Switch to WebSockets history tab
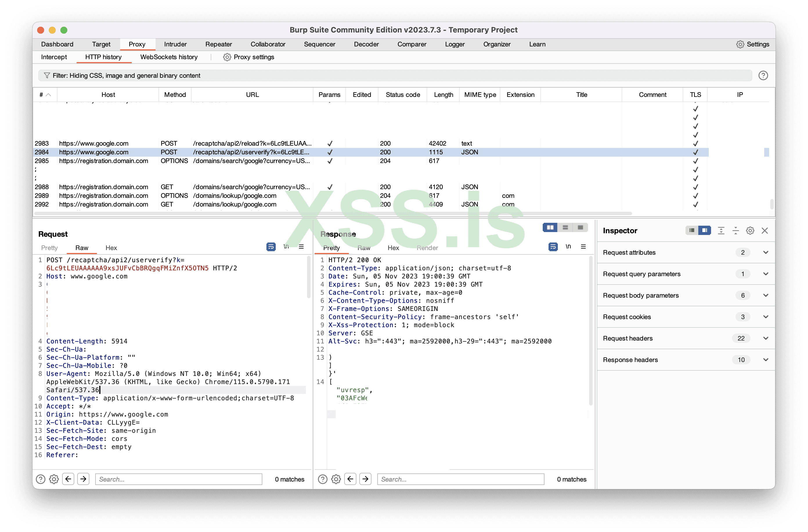 [169, 57]
